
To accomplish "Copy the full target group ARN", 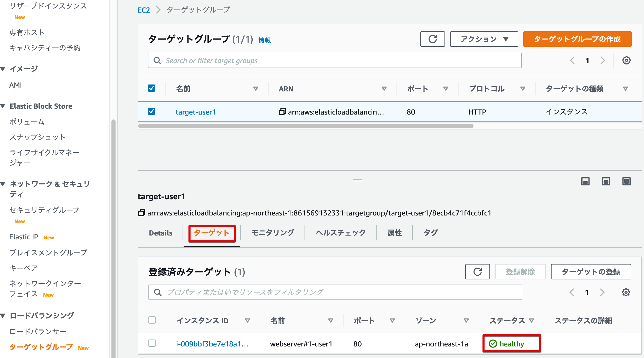I will (x=141, y=213).
